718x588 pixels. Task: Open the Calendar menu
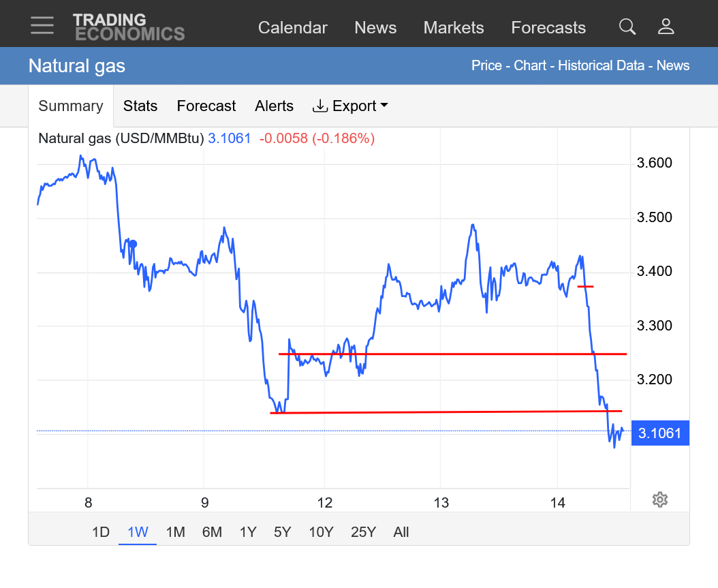coord(293,28)
